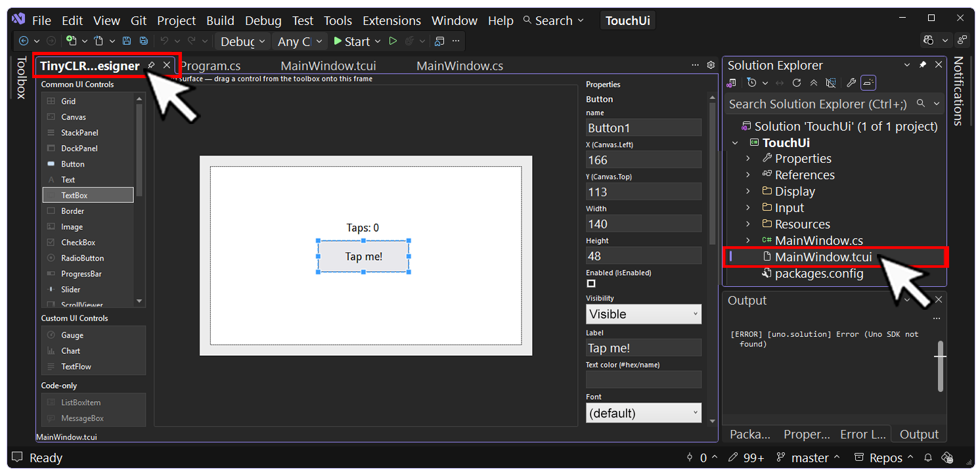Expand the Input folder
The image size is (980, 472).
[x=747, y=207]
